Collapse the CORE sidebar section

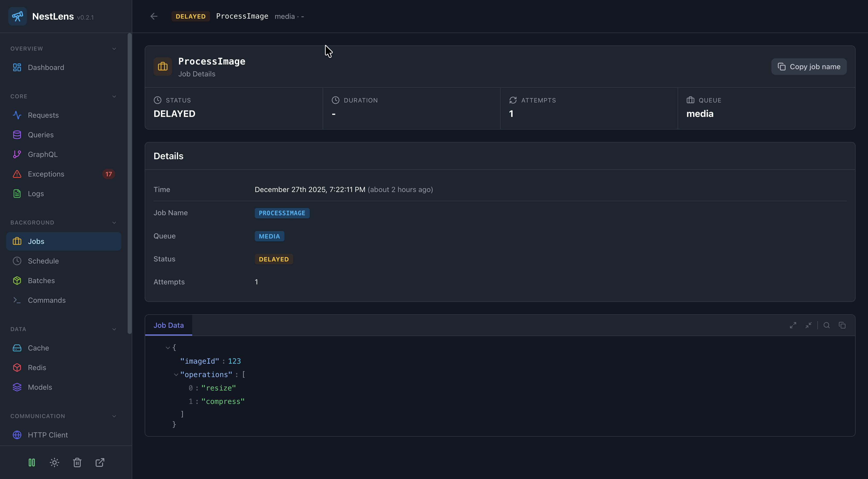click(x=114, y=96)
